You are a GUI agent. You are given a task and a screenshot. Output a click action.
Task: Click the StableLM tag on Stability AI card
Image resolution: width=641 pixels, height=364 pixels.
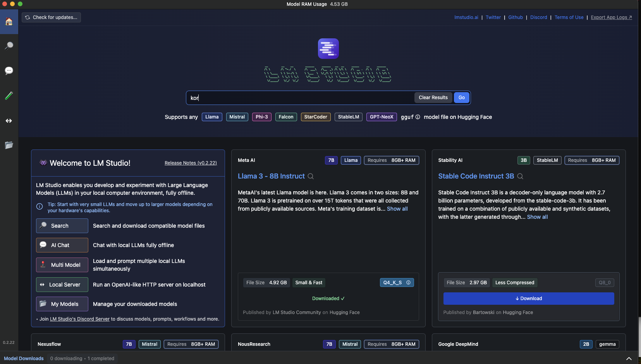[x=547, y=160]
